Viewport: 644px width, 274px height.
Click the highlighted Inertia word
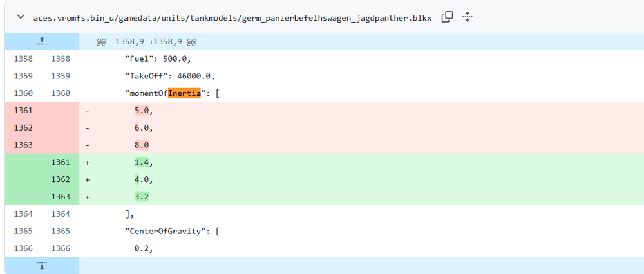(184, 93)
